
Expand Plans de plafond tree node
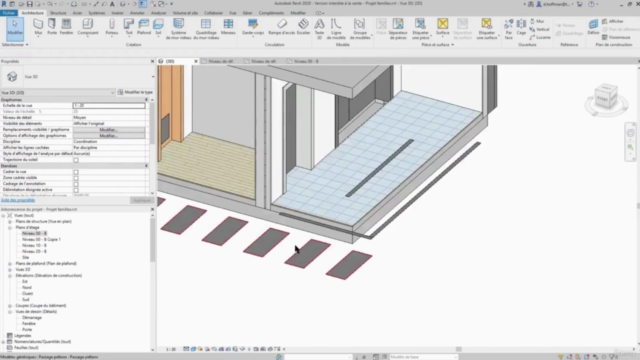tap(10, 264)
